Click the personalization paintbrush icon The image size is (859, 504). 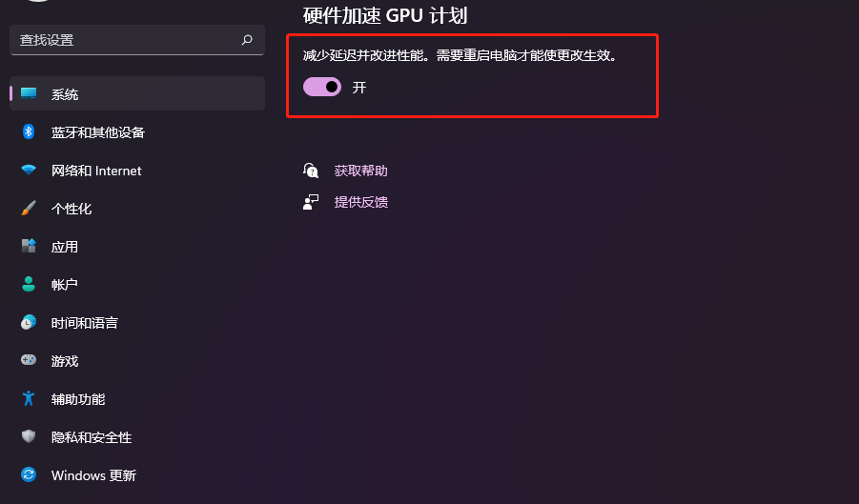[x=29, y=208]
